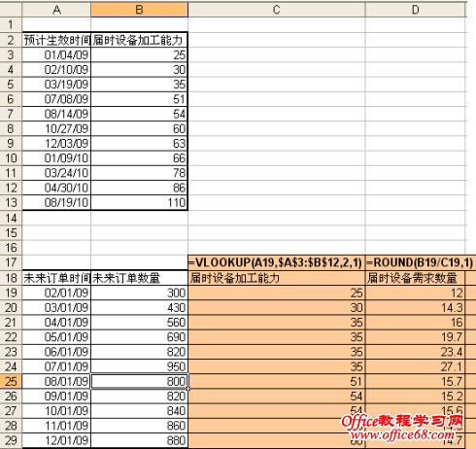This screenshot has height=449, width=476.
Task: Click order quantity 690
Action: pos(139,337)
